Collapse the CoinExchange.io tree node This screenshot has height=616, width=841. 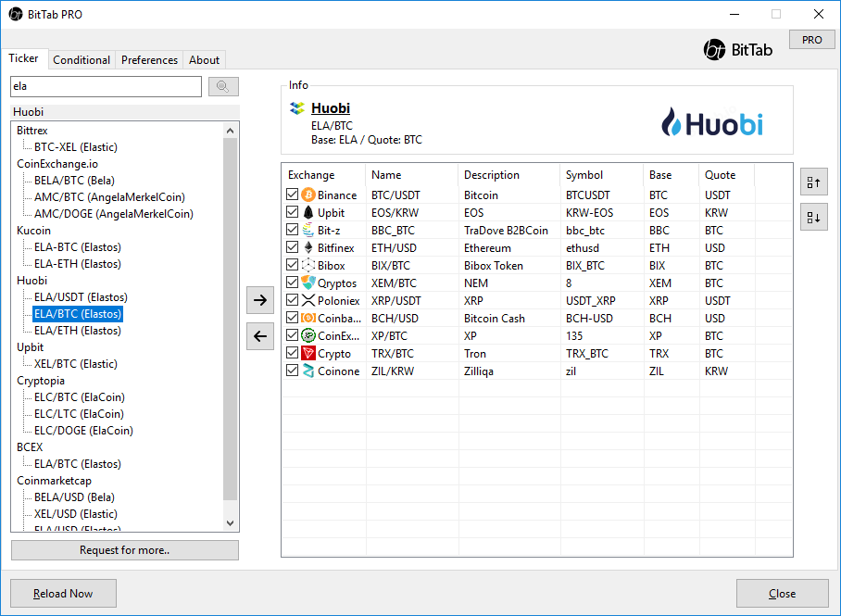57,164
